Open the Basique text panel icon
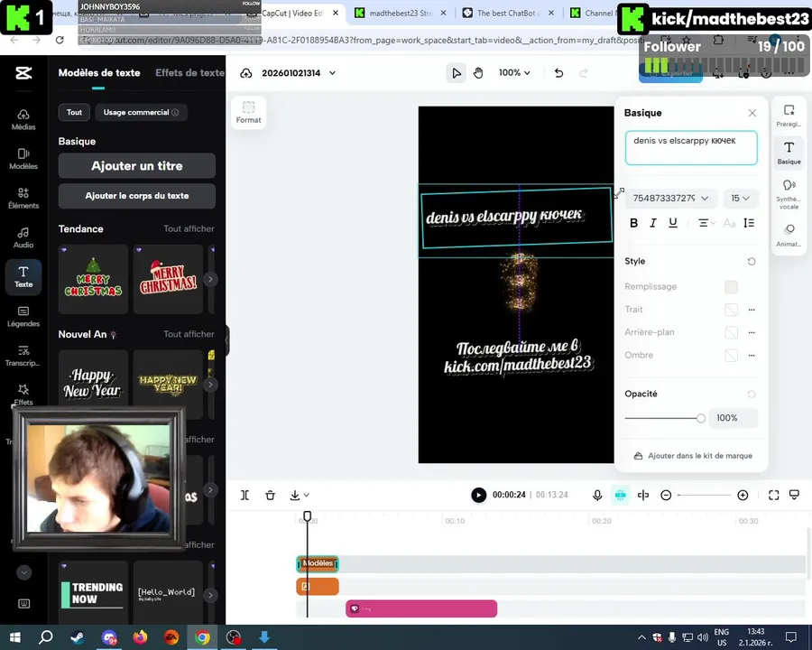The image size is (812, 650). click(789, 153)
